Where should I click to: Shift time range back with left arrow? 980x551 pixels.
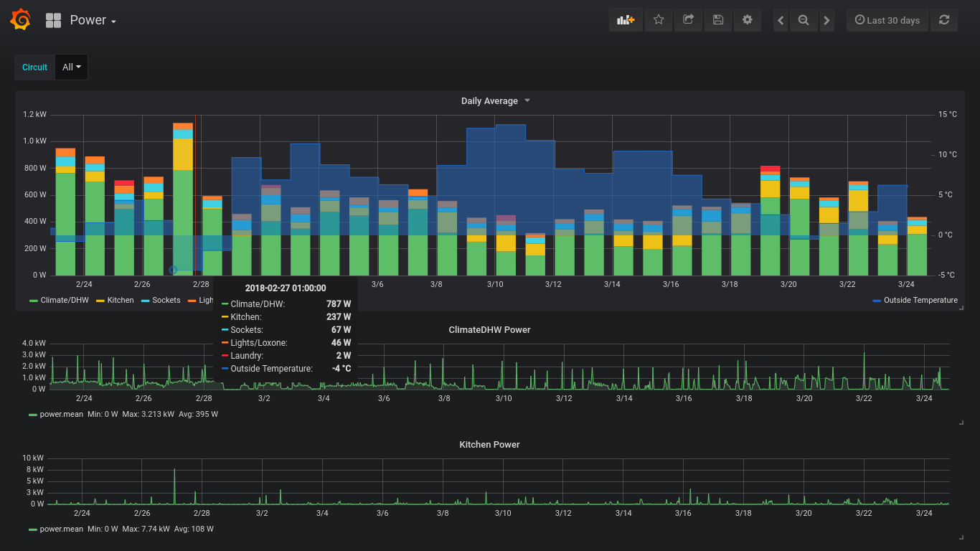(781, 20)
